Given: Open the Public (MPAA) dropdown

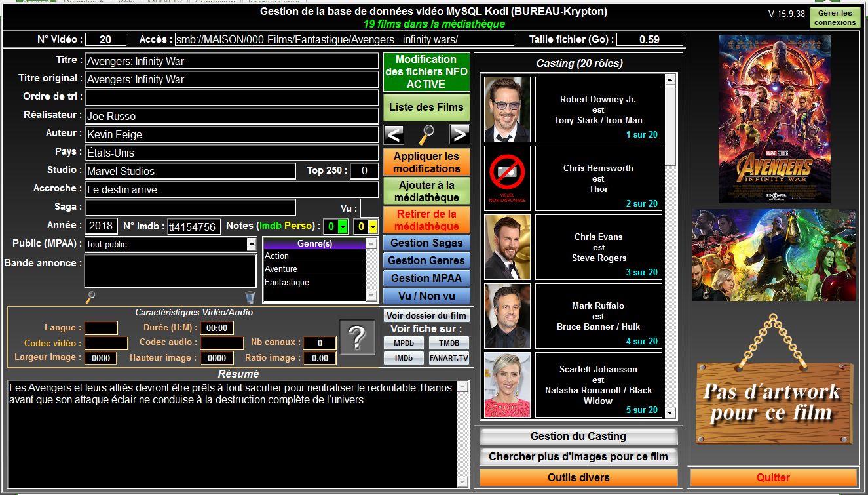Looking at the screenshot, I should click(x=252, y=244).
